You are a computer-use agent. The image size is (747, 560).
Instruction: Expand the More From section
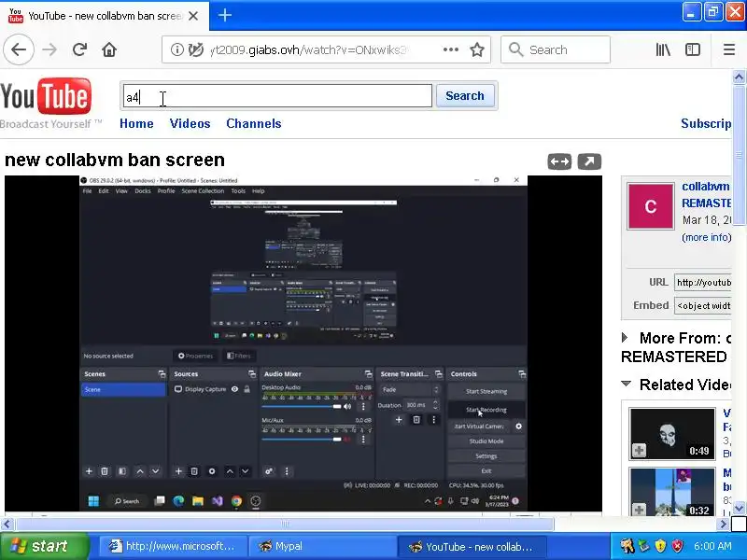point(625,338)
